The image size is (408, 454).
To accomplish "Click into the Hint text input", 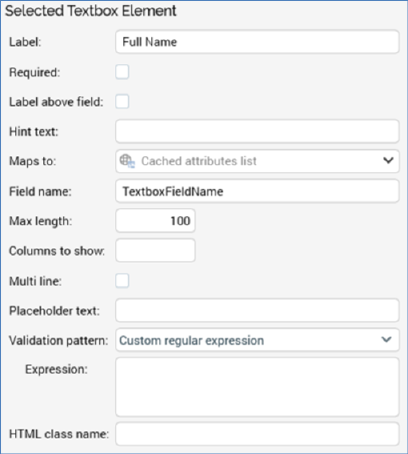I will 257,131.
